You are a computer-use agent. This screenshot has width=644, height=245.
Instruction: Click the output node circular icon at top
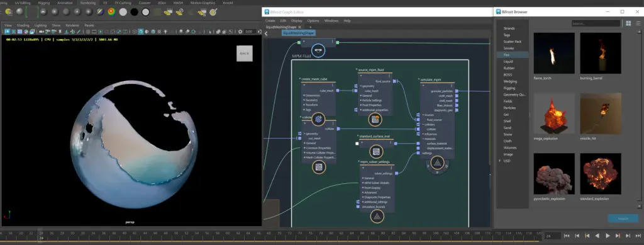coord(318,50)
